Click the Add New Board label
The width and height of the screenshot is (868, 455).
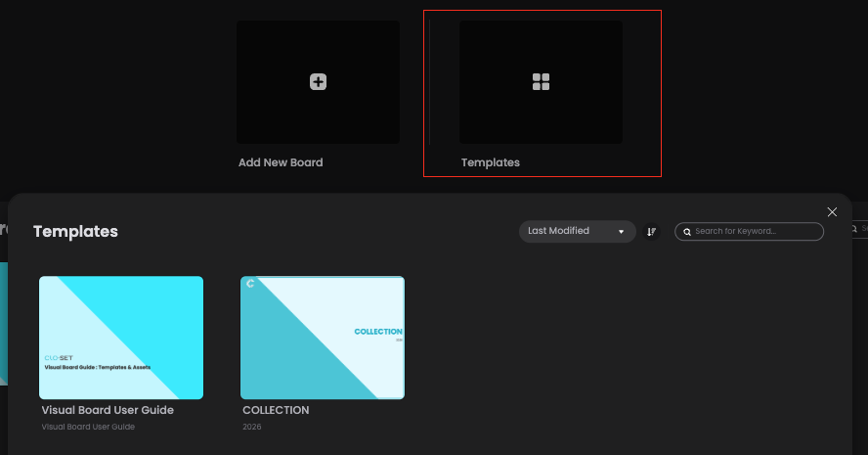coord(281,162)
